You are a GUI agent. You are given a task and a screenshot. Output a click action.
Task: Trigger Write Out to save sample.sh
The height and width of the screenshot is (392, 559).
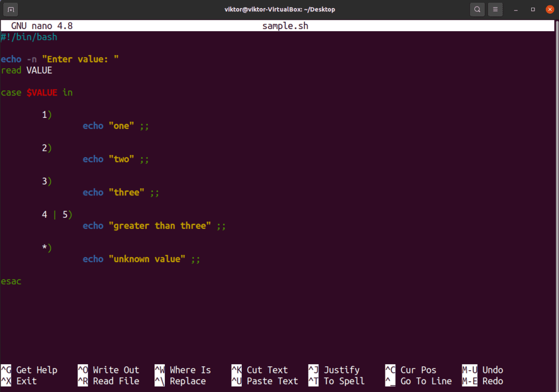pos(109,370)
